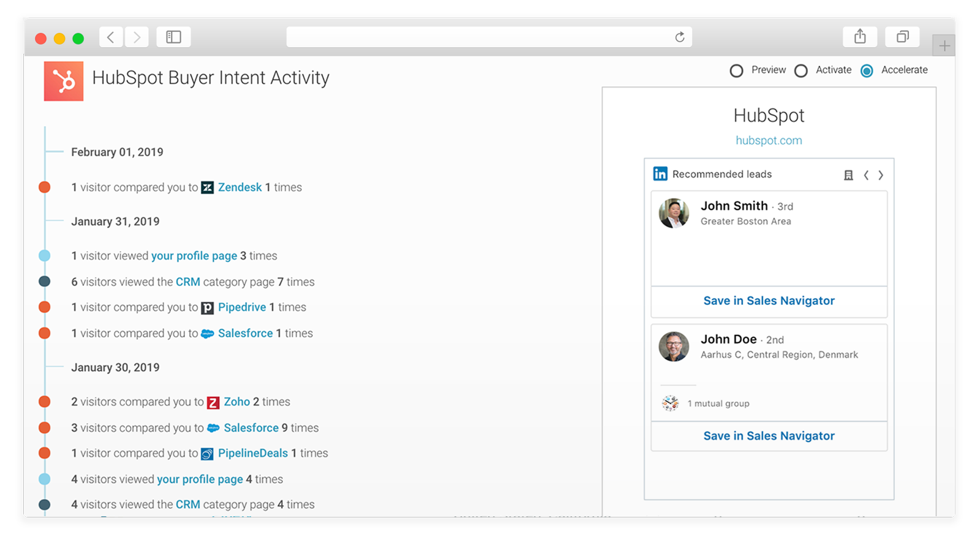Click the Greater Boston Area location
This screenshot has width=980, height=545.
tap(746, 221)
